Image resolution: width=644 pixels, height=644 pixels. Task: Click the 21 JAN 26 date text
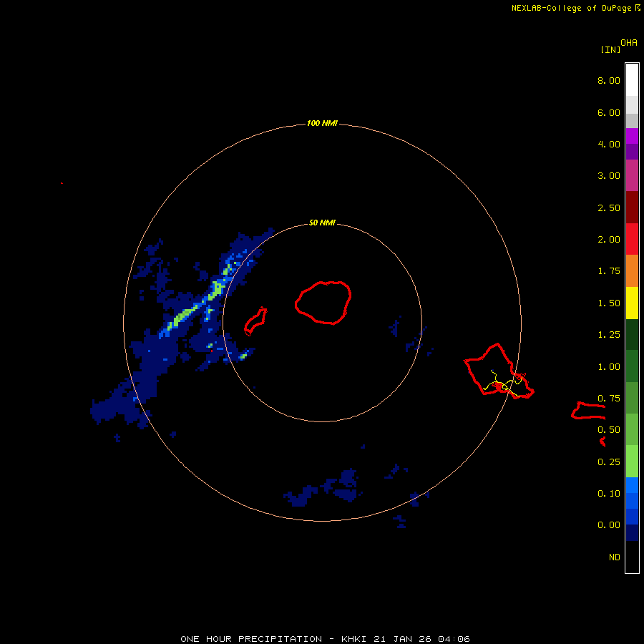click(x=402, y=639)
